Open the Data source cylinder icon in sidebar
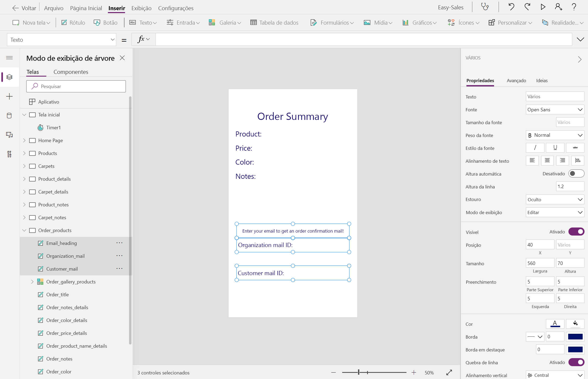Viewport: 588px width, 379px height. click(9, 116)
